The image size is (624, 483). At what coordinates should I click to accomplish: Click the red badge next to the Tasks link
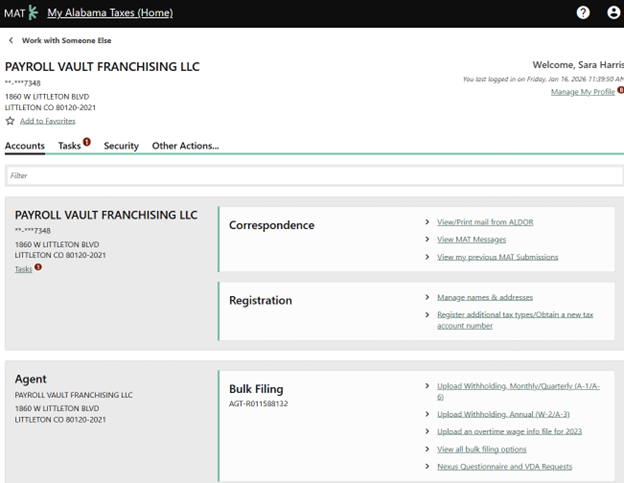coord(38,267)
